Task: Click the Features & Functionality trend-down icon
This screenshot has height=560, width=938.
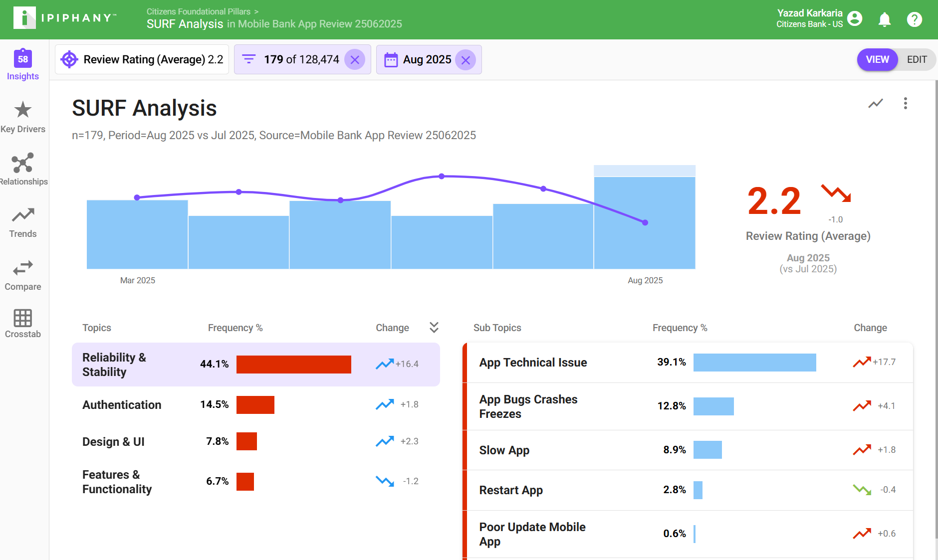Action: (x=385, y=481)
